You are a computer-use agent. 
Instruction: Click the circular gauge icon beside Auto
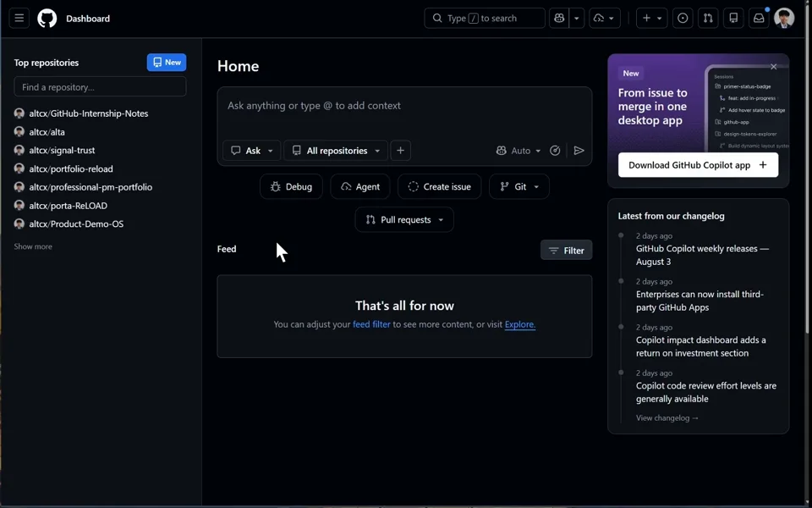click(555, 151)
